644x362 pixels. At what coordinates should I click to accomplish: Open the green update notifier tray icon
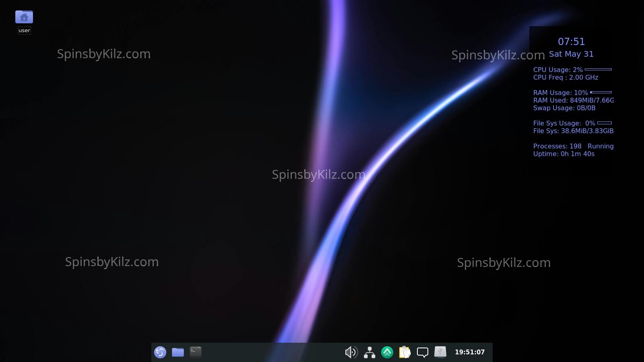[387, 352]
